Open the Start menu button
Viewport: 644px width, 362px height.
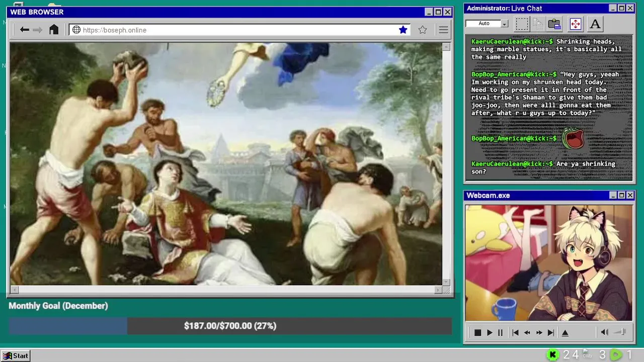16,355
